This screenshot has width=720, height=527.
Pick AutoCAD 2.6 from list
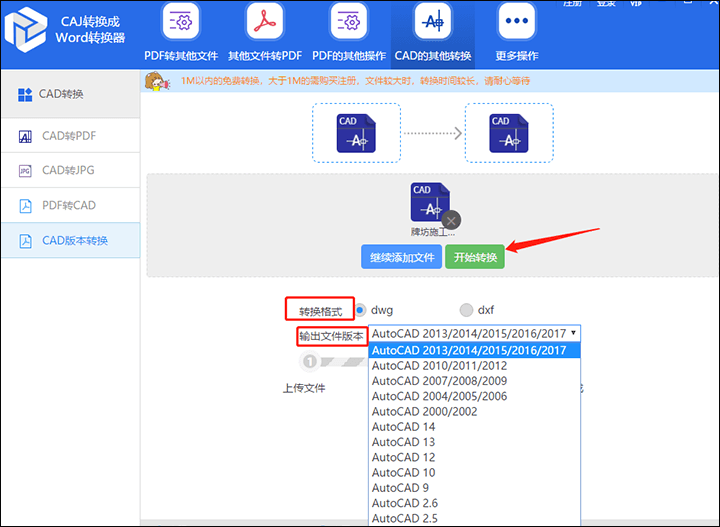point(474,503)
